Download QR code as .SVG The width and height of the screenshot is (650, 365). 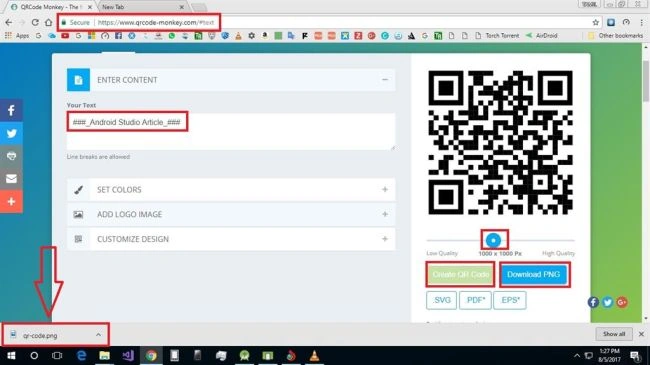click(441, 300)
